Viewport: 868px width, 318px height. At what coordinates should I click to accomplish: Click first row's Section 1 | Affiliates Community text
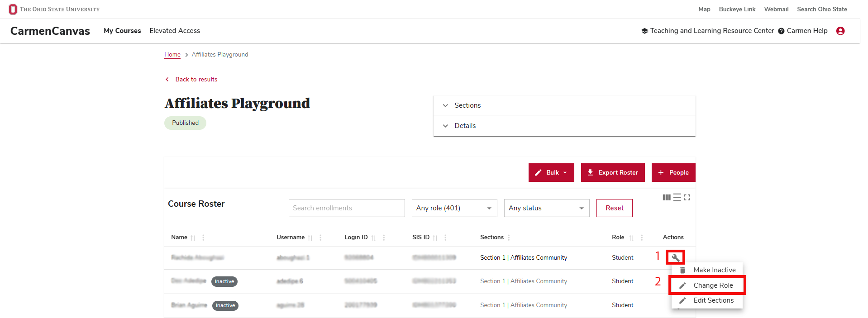[x=524, y=257]
